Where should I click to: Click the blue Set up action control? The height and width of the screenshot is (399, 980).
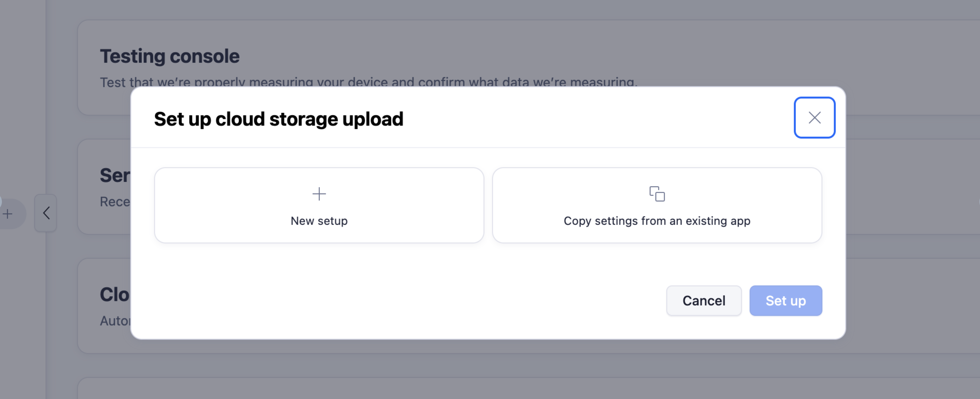tap(785, 301)
